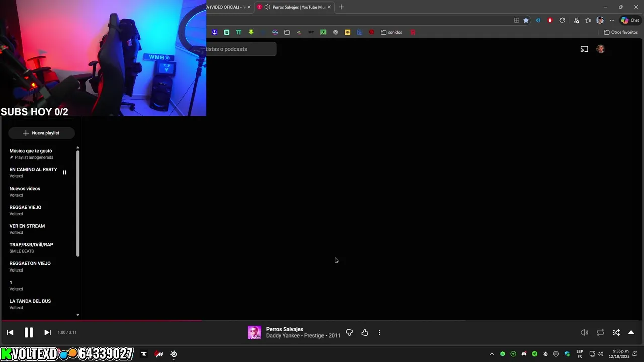This screenshot has width=644, height=362.
Task: Open the browser settings and more menu
Action: tap(612, 20)
